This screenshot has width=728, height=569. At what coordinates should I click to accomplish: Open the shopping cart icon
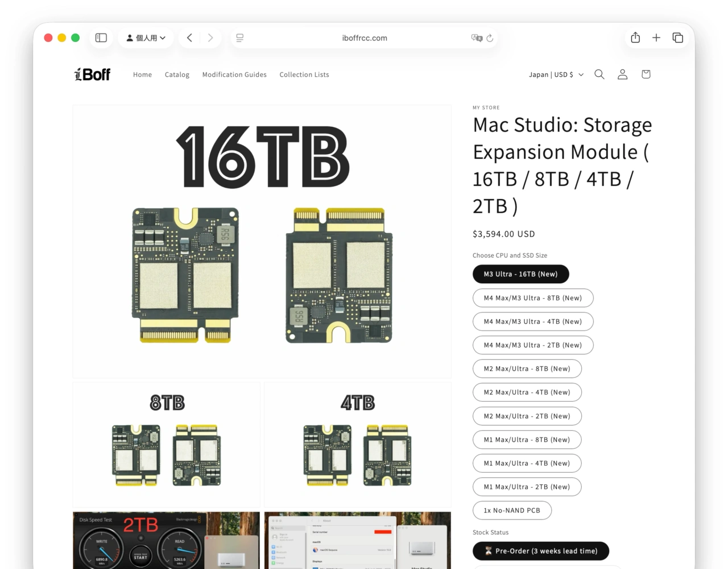click(646, 74)
